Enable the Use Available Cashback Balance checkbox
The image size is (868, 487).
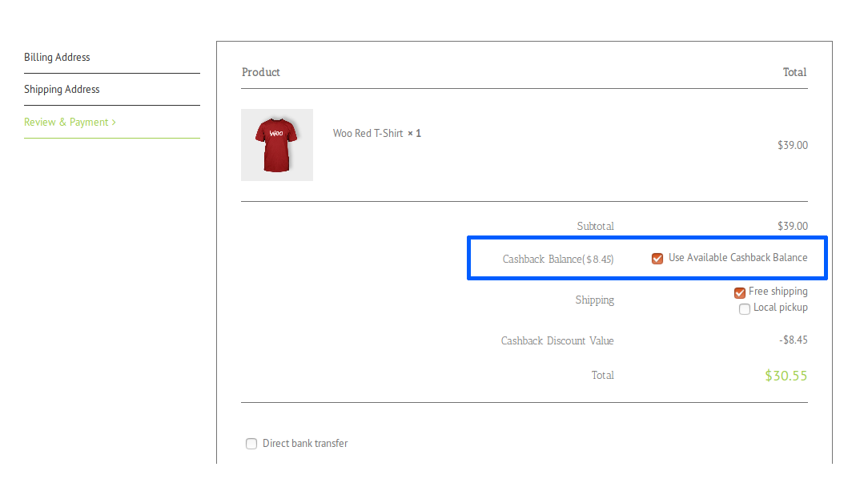click(x=657, y=258)
